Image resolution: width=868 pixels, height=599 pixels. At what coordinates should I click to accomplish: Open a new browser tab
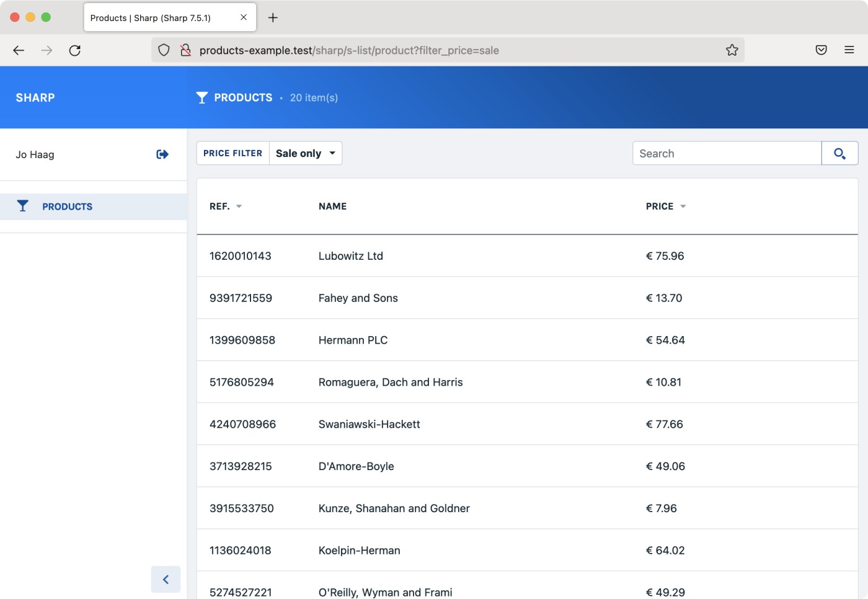pos(273,18)
